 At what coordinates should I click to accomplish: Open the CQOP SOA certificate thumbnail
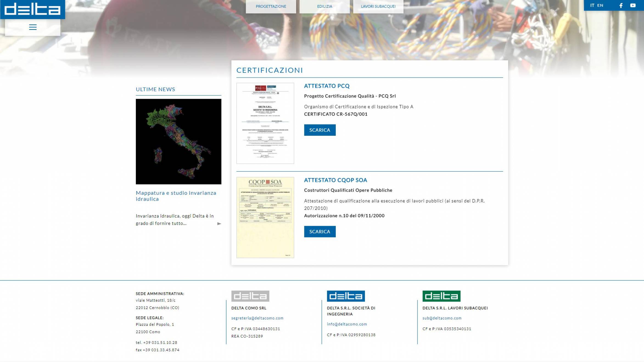(265, 217)
